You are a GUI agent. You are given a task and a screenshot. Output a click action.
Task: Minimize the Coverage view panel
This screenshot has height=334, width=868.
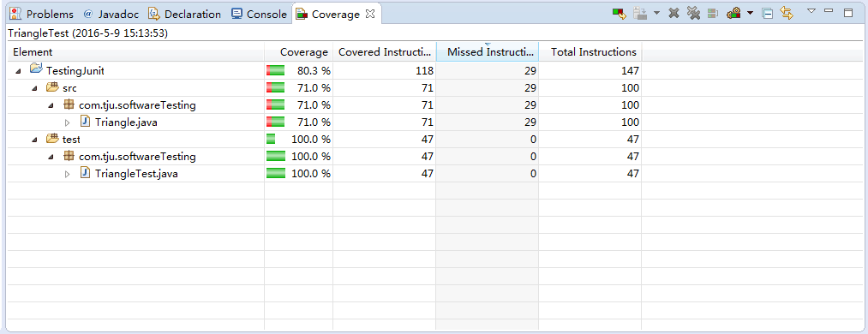(829, 10)
